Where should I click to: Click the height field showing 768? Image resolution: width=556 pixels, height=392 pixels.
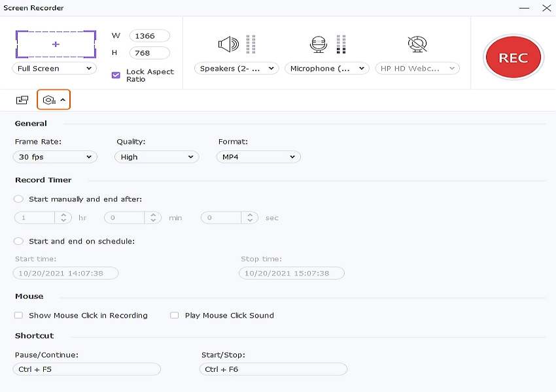click(x=150, y=53)
